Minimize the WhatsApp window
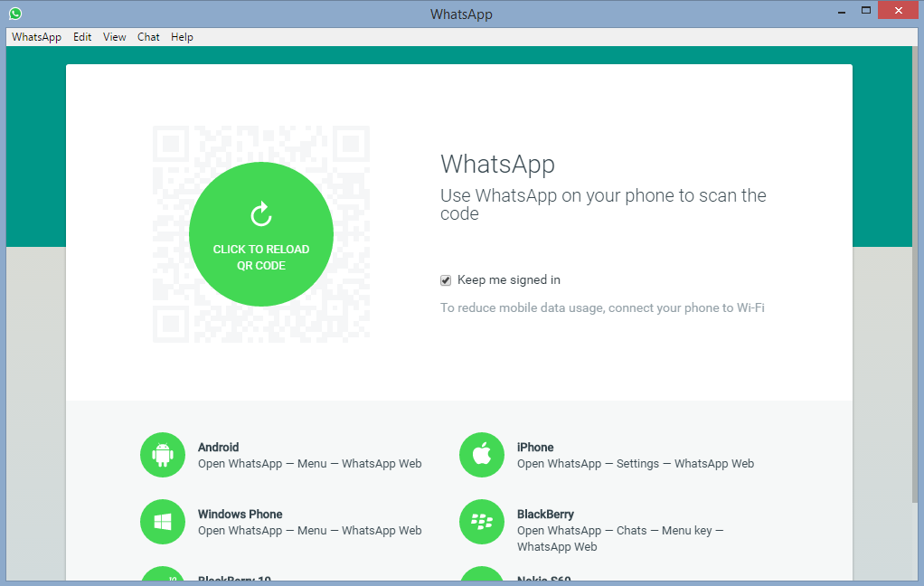The image size is (924, 586). 842,11
